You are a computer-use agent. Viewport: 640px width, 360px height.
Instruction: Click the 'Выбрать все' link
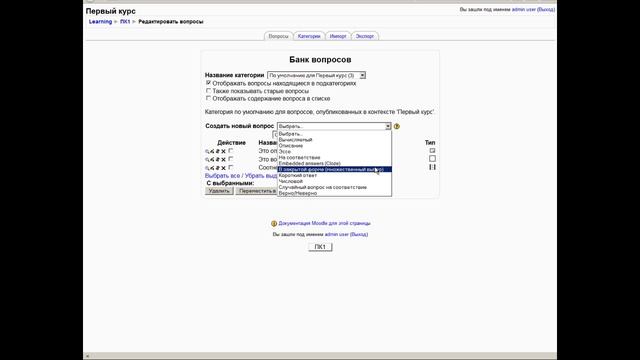[x=222, y=176]
